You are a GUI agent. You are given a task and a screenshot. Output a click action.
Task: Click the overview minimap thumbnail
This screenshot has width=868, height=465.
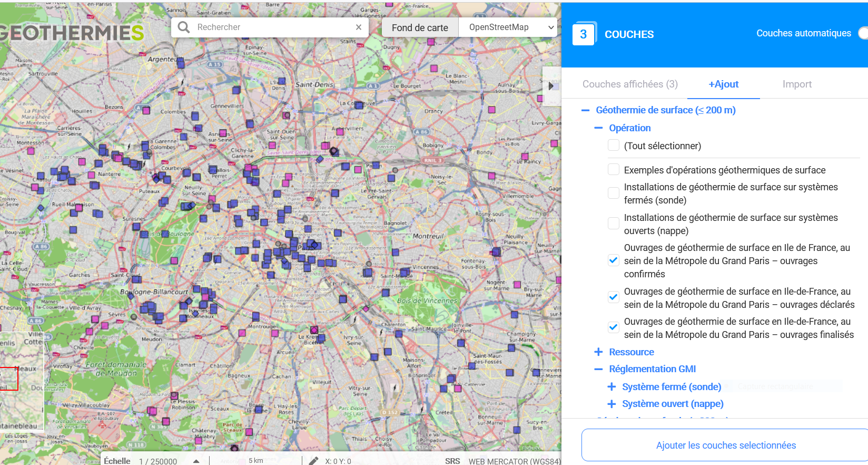click(x=22, y=382)
